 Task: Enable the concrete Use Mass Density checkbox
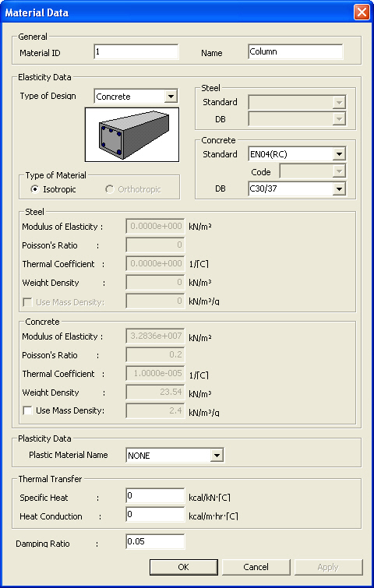point(28,410)
